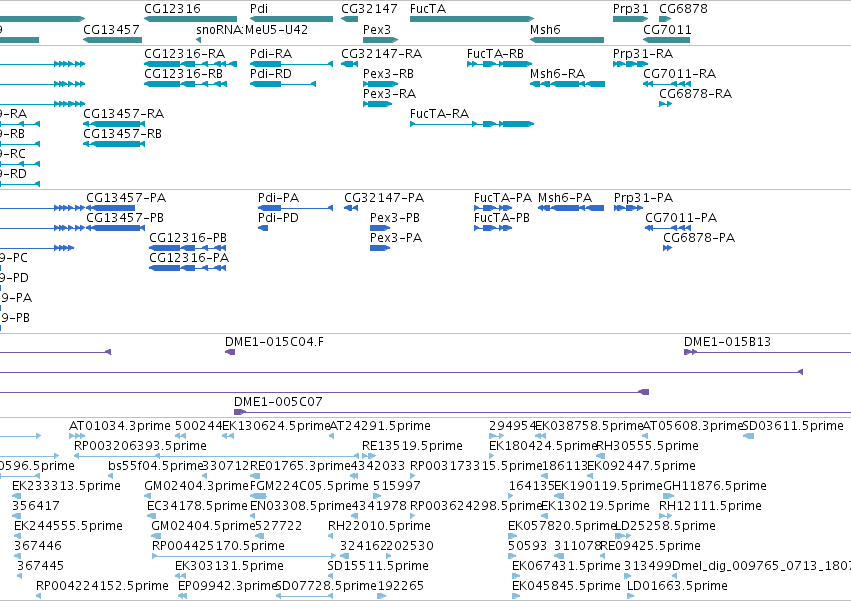Select the AT01034.3prime EST label
The height and width of the screenshot is (601, 851).
click(119, 426)
